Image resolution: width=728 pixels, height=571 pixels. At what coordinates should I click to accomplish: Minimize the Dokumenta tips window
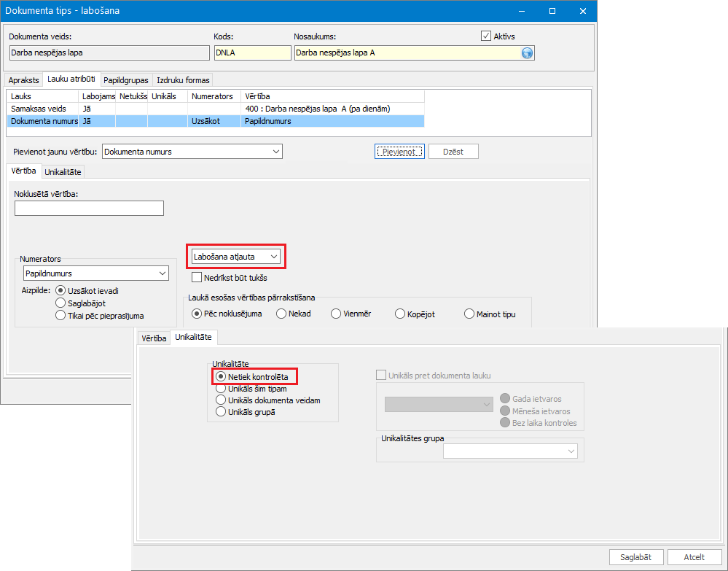pyautogui.click(x=521, y=11)
